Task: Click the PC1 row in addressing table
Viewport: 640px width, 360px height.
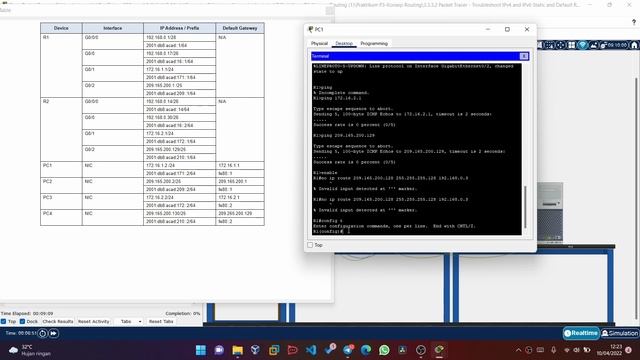Action: point(152,169)
